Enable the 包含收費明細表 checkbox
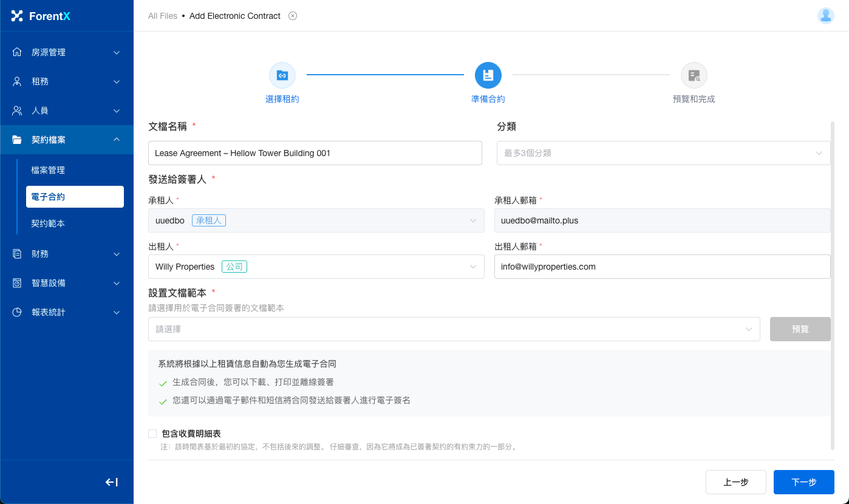The width and height of the screenshot is (849, 504). point(152,434)
